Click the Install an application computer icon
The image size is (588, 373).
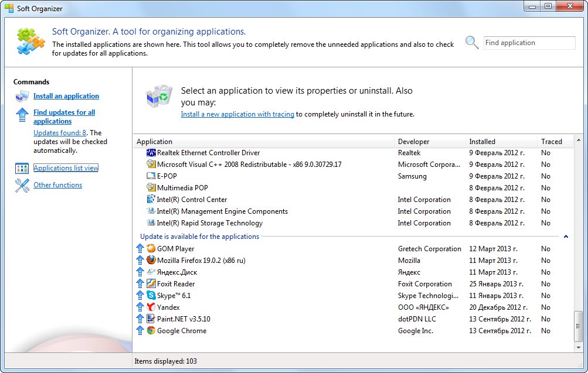(22, 96)
